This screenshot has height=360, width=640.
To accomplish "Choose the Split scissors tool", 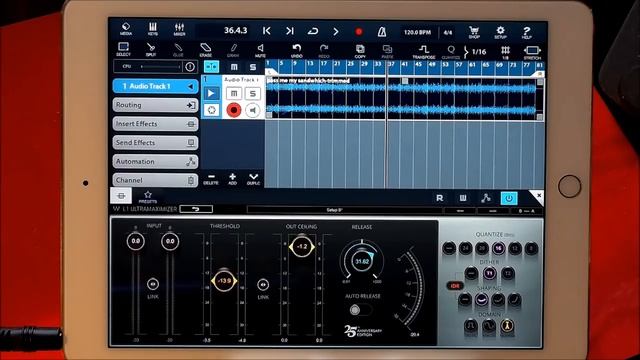I will 151,49.
